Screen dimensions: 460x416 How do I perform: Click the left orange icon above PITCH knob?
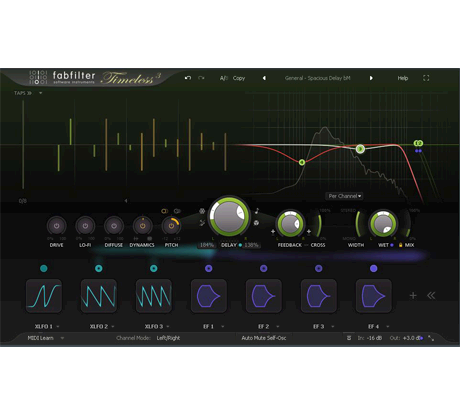[x=164, y=211]
